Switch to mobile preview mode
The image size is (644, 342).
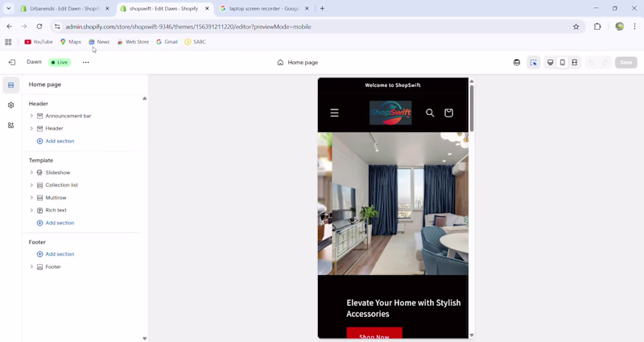[562, 63]
